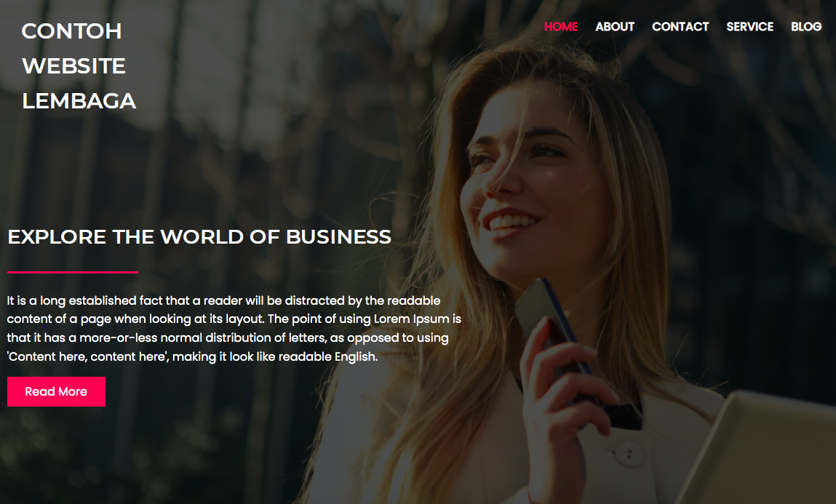The width and height of the screenshot is (836, 504).
Task: Select SERVICE in the navigation bar
Action: point(749,27)
